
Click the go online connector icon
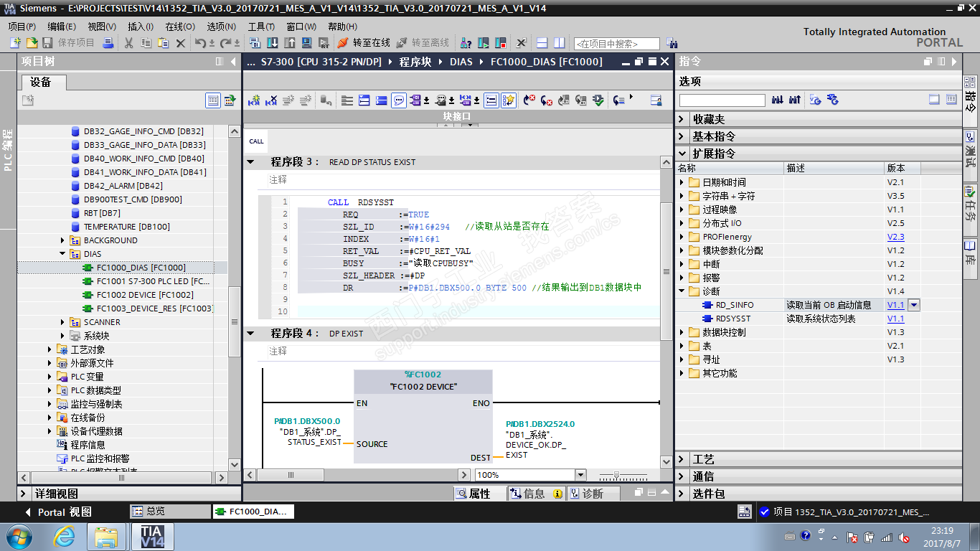click(343, 43)
